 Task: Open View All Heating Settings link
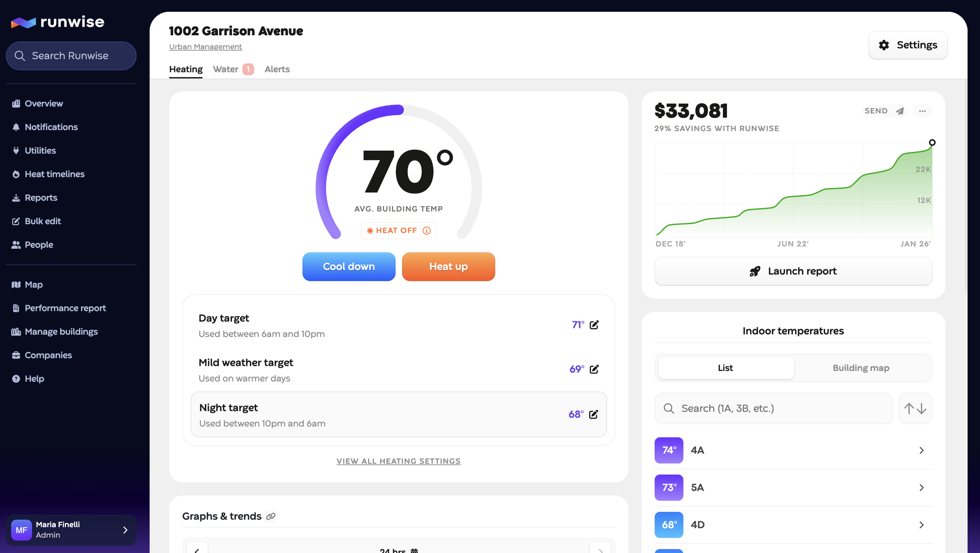pyautogui.click(x=398, y=461)
